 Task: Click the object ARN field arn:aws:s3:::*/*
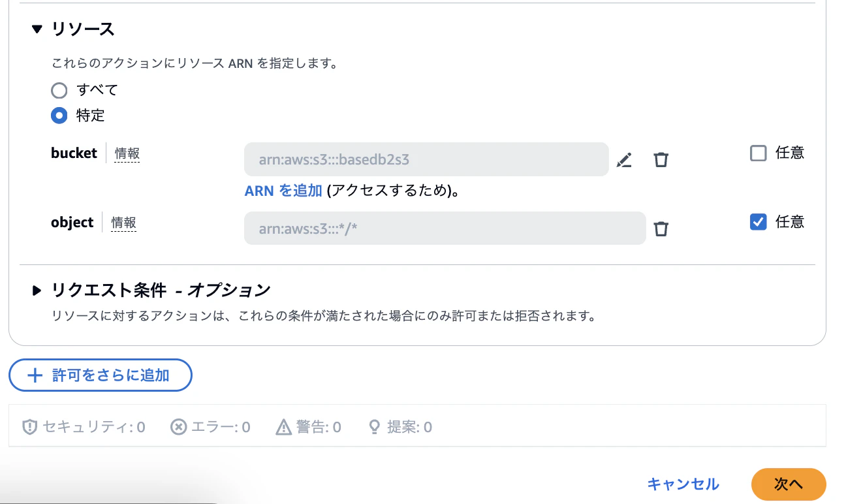pyautogui.click(x=445, y=228)
